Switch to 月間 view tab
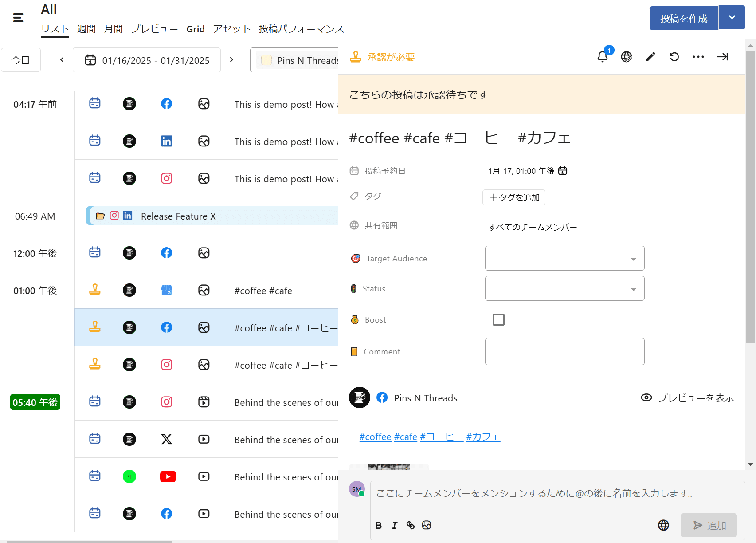The height and width of the screenshot is (543, 756). click(114, 29)
